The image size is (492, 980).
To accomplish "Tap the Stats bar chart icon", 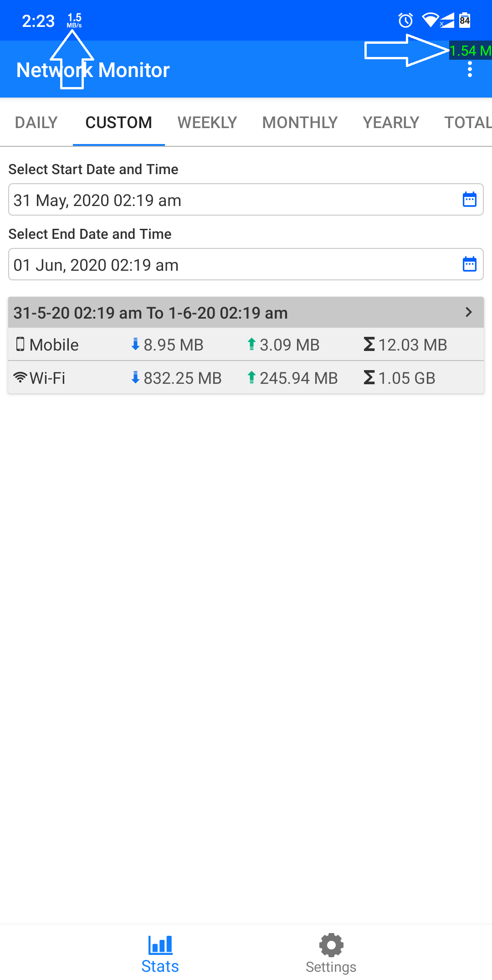I will pos(160,944).
